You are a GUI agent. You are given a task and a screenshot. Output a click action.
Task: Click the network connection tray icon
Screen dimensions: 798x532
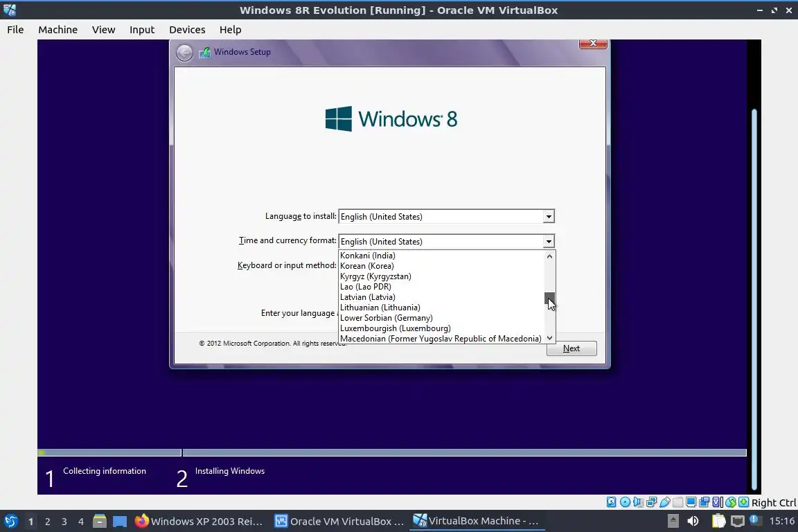pyautogui.click(x=738, y=521)
